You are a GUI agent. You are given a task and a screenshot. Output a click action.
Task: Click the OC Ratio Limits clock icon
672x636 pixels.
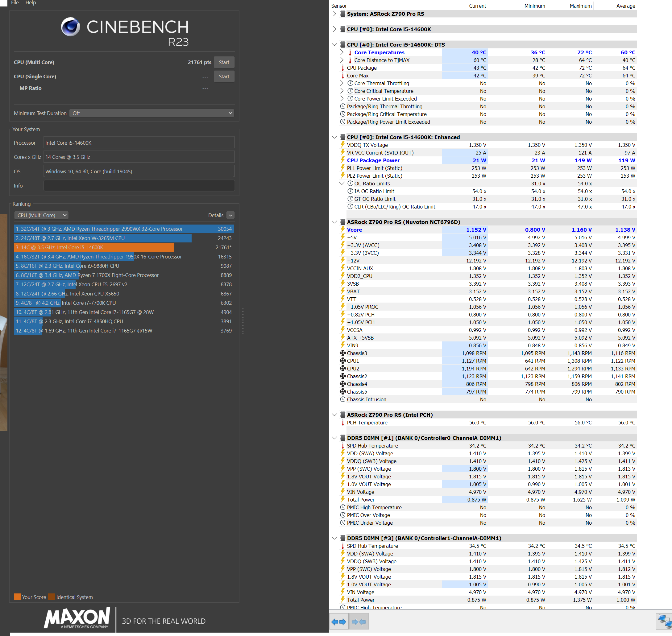(x=350, y=184)
